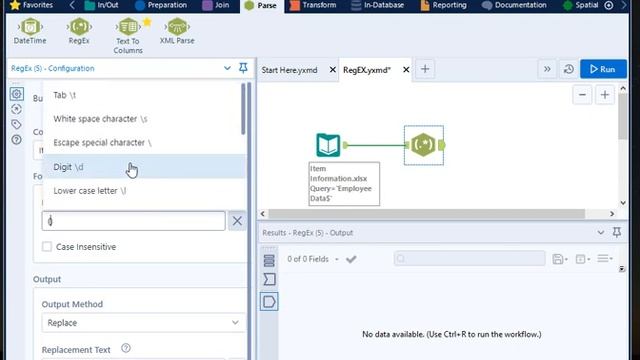
Task: Click the Input Data book node on canvas
Action: pos(328,145)
